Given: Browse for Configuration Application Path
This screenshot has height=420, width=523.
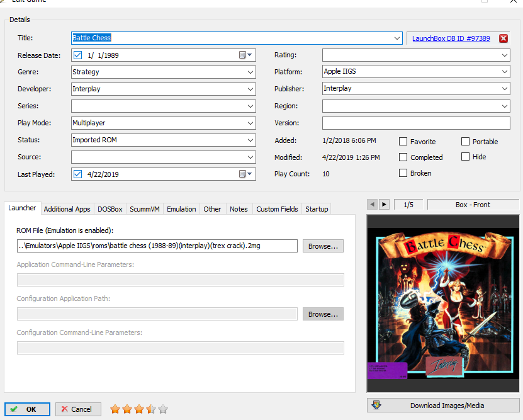Looking at the screenshot, I should coord(323,314).
